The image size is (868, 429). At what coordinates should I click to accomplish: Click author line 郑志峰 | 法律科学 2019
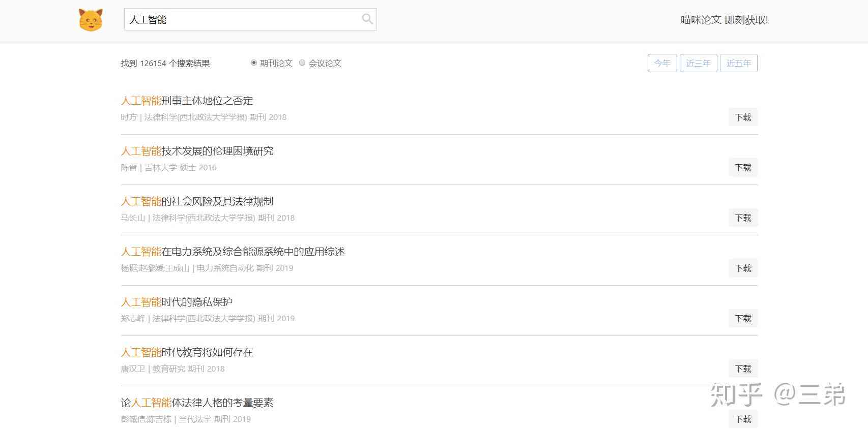208,318
